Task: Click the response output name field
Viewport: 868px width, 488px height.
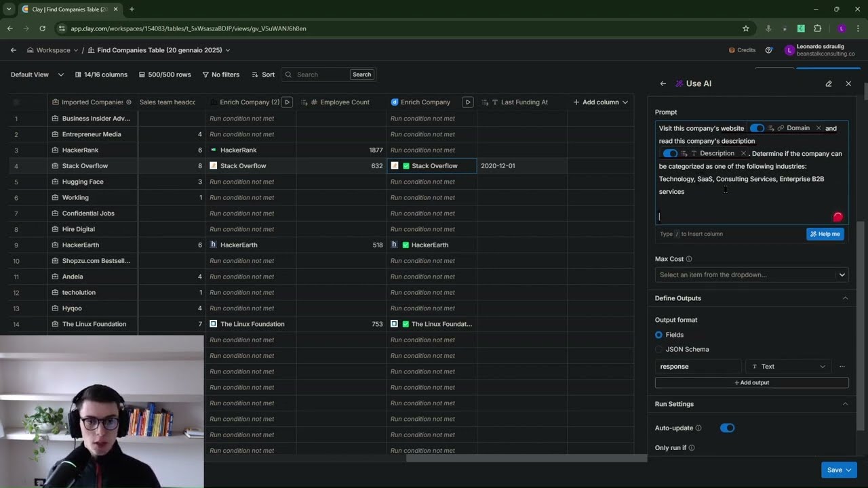Action: click(698, 367)
